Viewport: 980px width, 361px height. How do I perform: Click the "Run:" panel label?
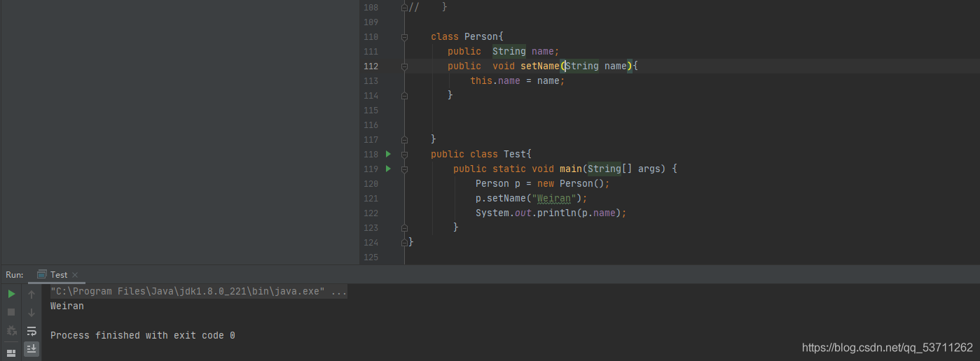click(x=15, y=275)
